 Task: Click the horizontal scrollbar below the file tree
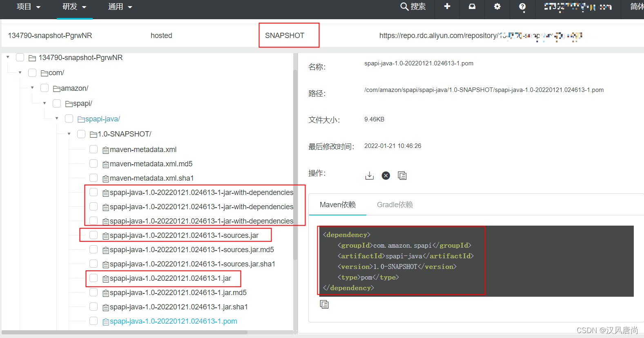125,332
